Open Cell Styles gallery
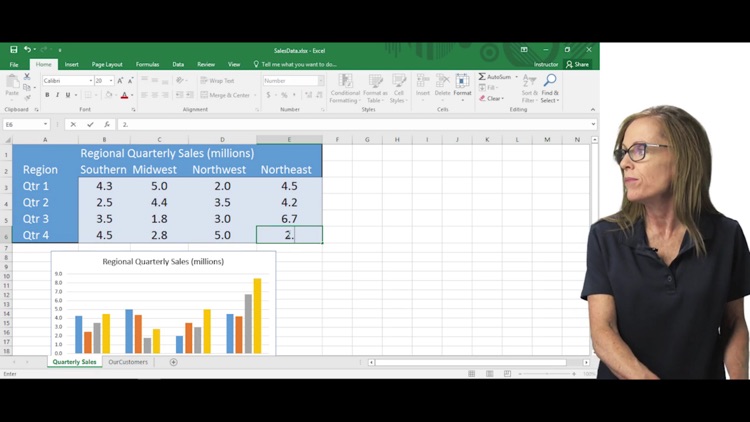The image size is (750, 422). [x=398, y=89]
